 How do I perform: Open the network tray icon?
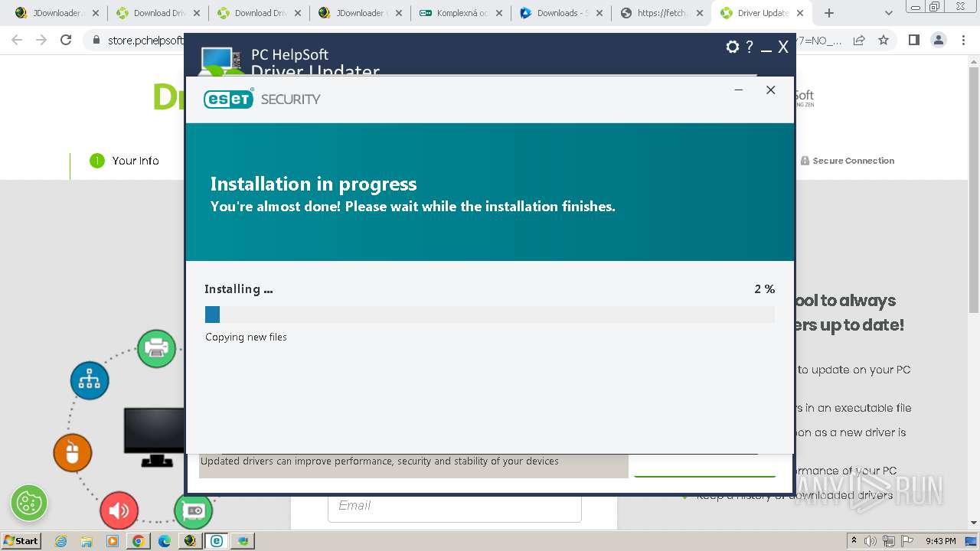(x=890, y=541)
